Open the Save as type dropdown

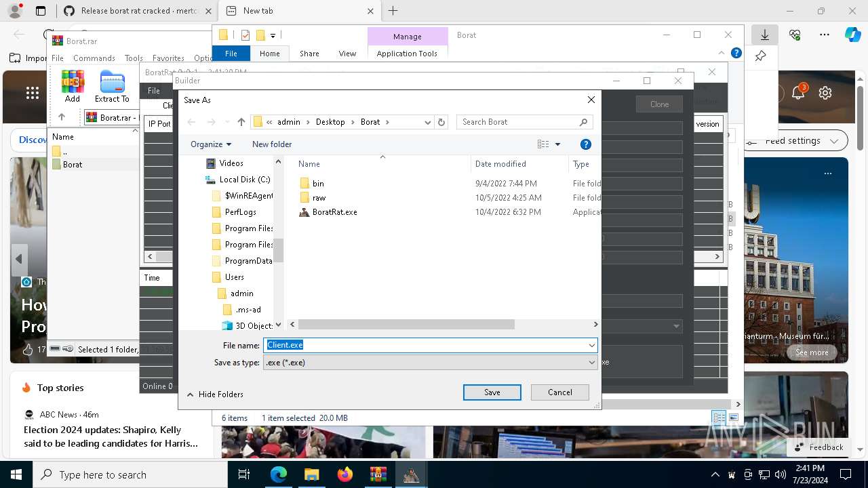(x=591, y=363)
